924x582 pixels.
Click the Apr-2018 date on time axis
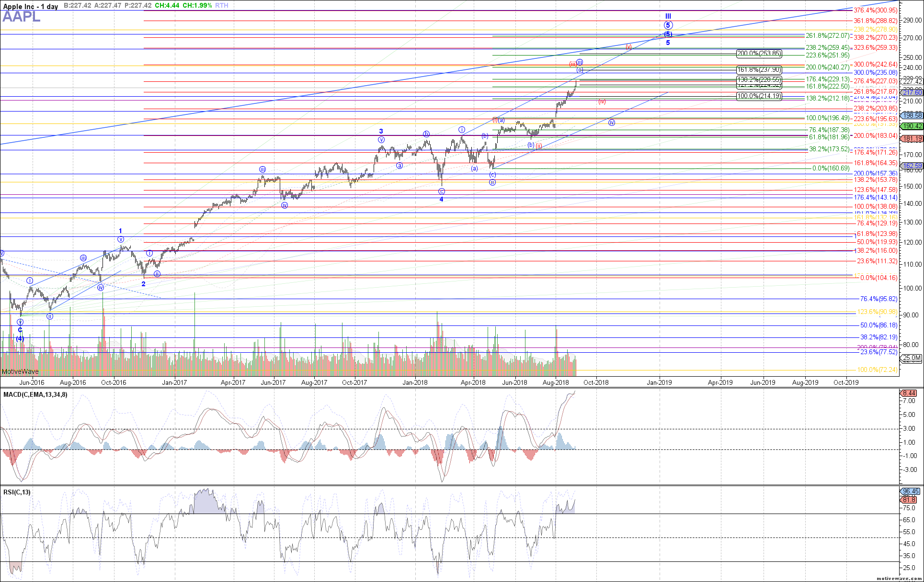pyautogui.click(x=473, y=382)
